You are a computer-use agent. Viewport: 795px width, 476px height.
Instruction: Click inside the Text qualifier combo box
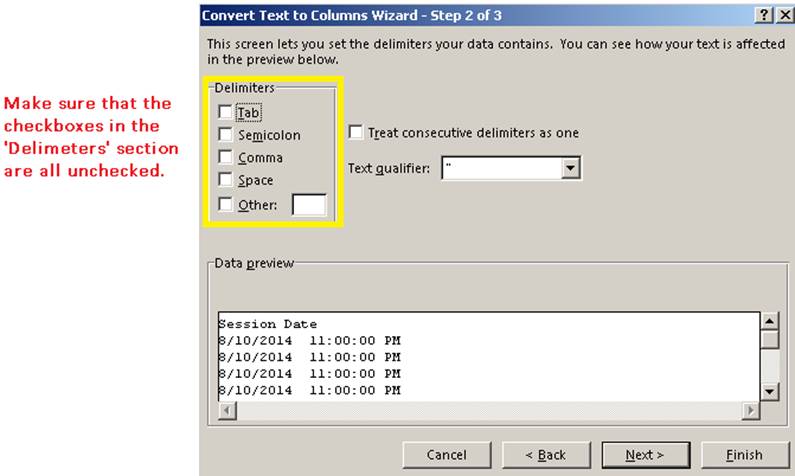click(499, 169)
